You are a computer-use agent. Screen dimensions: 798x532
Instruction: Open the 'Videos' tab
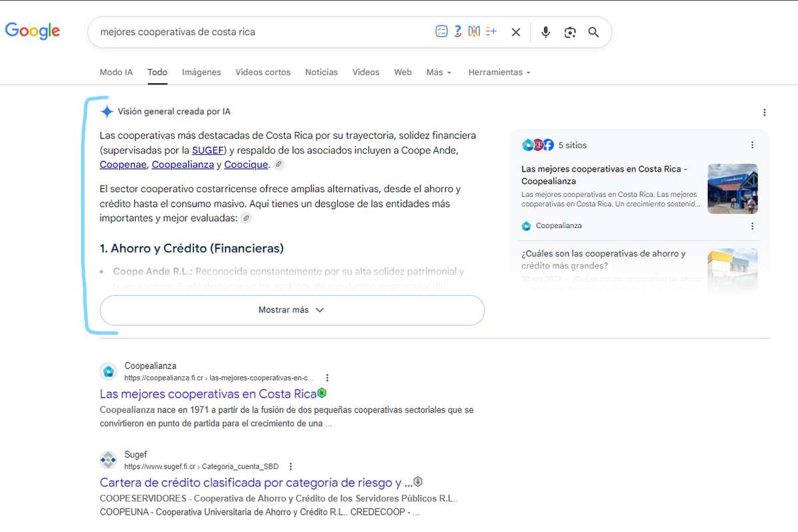tap(366, 72)
